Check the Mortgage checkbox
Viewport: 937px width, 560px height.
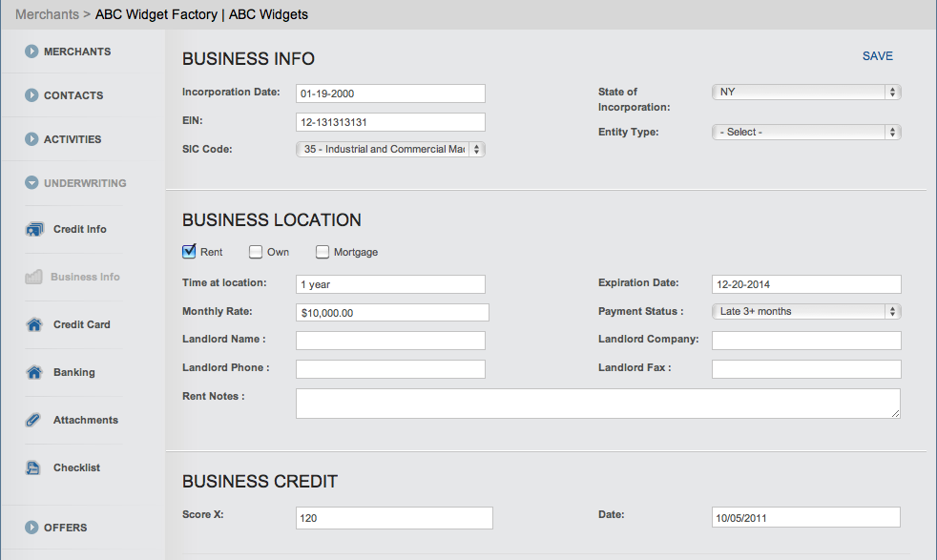click(x=323, y=252)
